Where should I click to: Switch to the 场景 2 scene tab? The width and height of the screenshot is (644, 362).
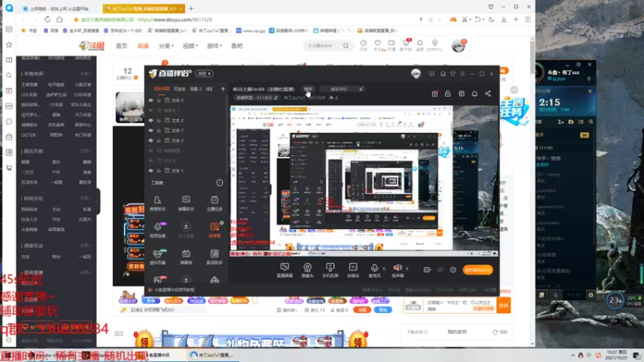[x=196, y=88]
